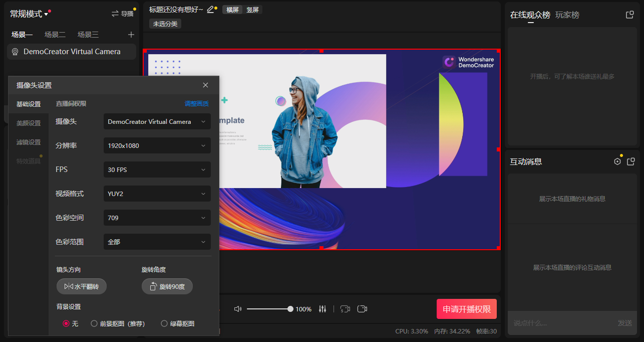This screenshot has width=644, height=342.
Task: Open interactive message settings hexagon icon
Action: 617,161
